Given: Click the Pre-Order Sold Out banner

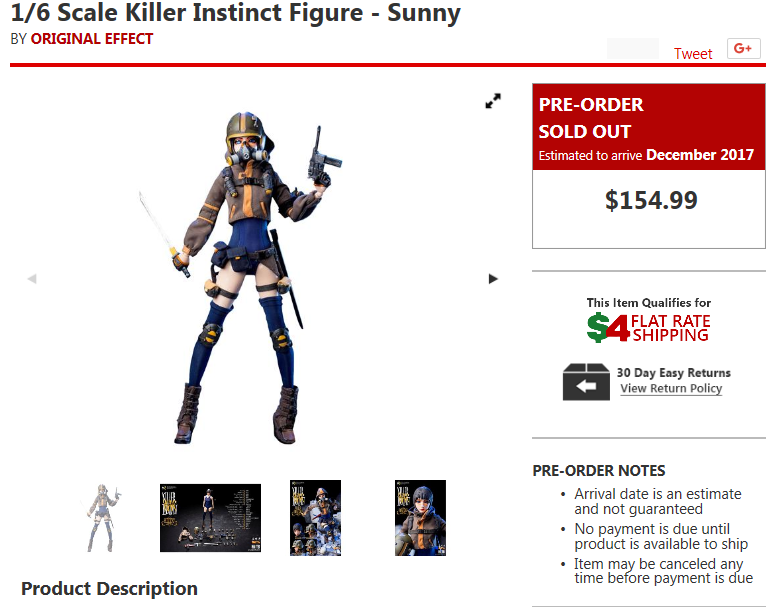Looking at the screenshot, I should 649,127.
